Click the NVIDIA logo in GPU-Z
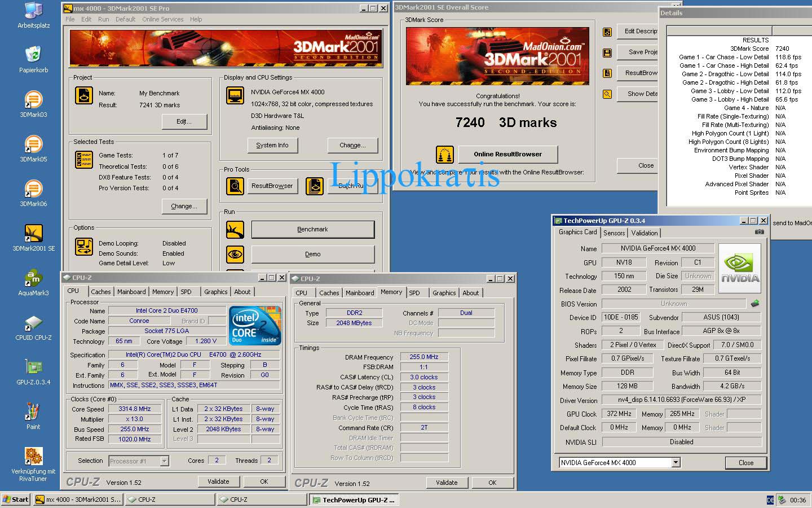 pyautogui.click(x=740, y=268)
